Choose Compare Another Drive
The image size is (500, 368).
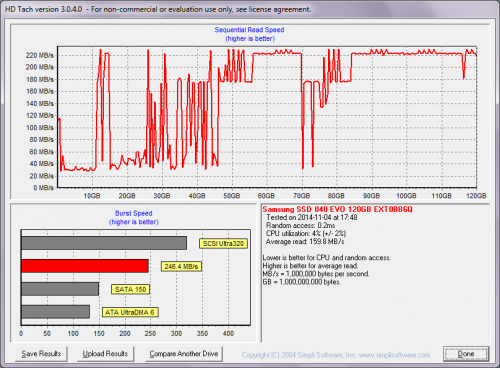[184, 354]
